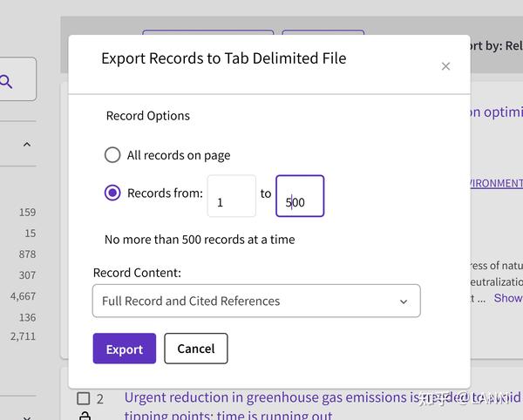
Task: Click the Export button
Action: pos(124,349)
